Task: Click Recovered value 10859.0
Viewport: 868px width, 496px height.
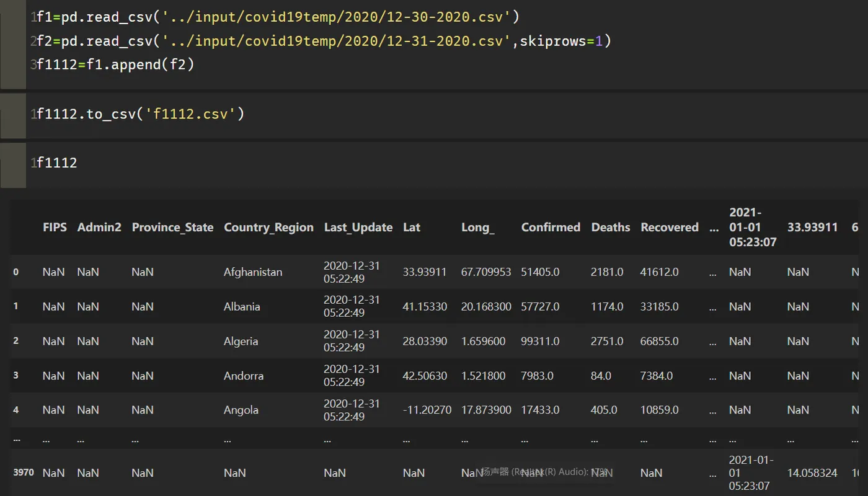Action: tap(659, 410)
